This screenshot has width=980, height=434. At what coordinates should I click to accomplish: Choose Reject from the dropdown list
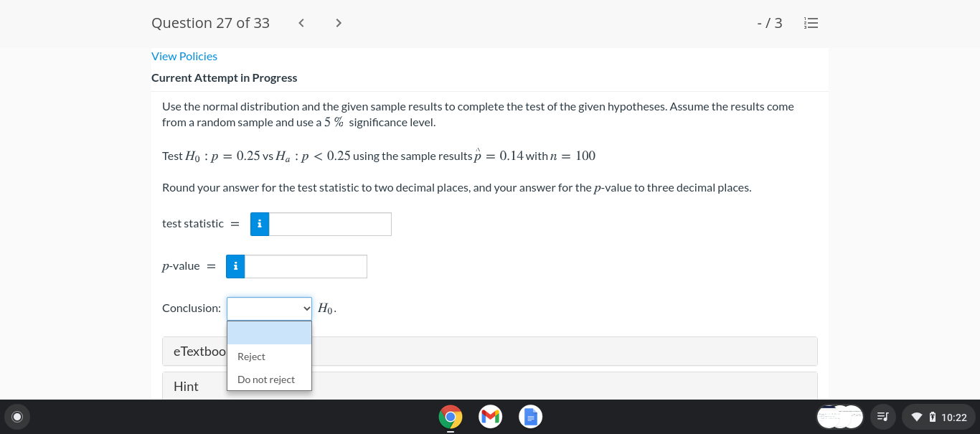coord(269,357)
